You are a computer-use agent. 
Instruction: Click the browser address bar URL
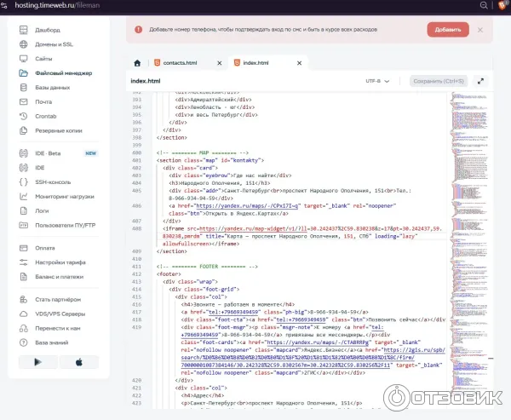[x=57, y=5]
